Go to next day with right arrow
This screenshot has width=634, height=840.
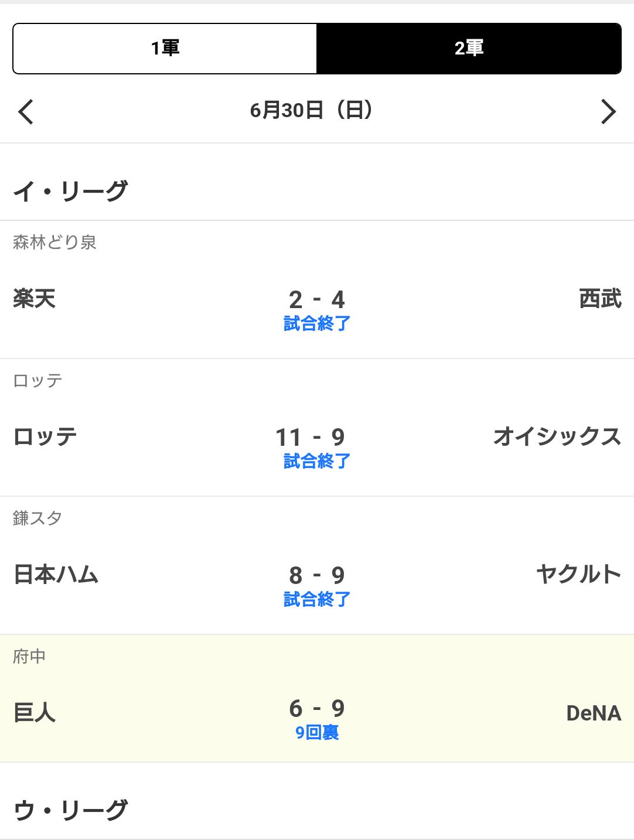coord(608,111)
